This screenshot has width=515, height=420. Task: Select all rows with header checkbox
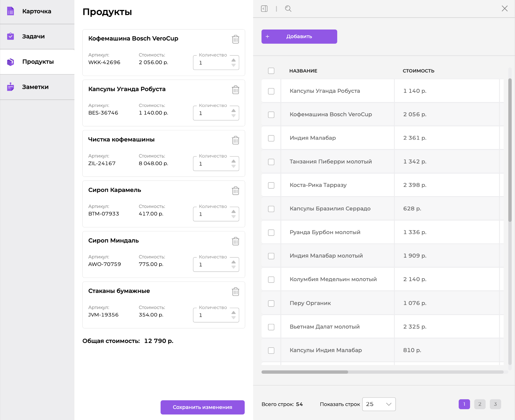[271, 71]
